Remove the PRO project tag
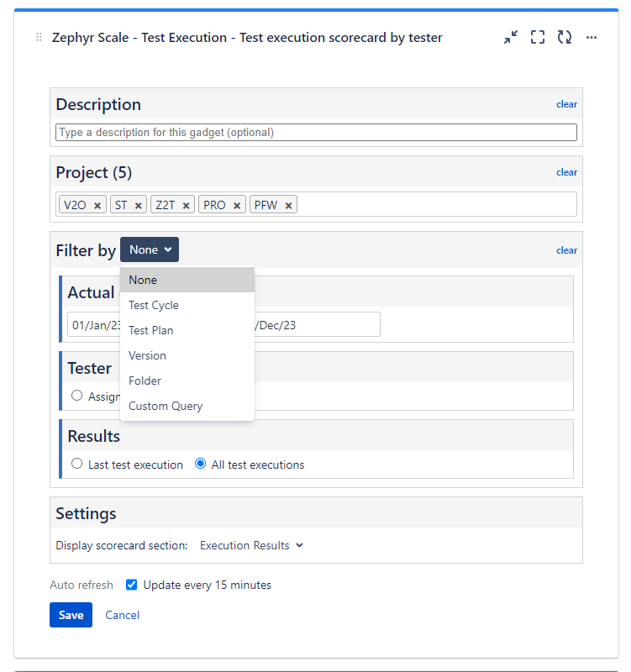Image resolution: width=631 pixels, height=672 pixels. coord(236,205)
